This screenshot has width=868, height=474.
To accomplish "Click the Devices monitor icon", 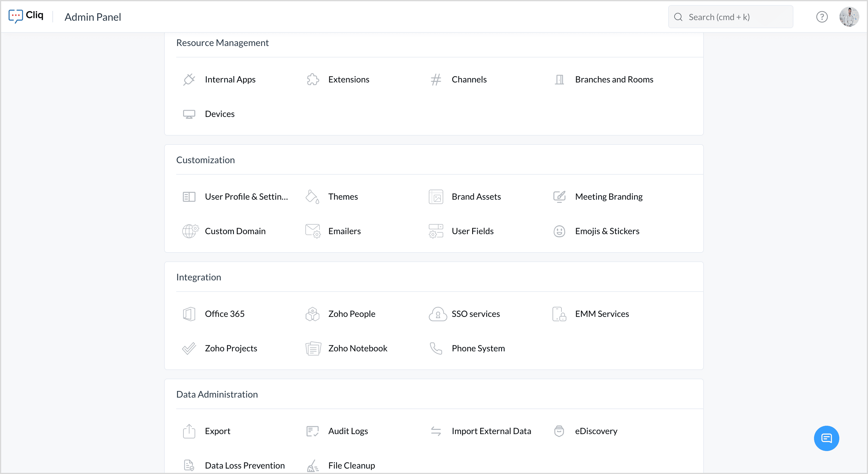I will coord(189,114).
